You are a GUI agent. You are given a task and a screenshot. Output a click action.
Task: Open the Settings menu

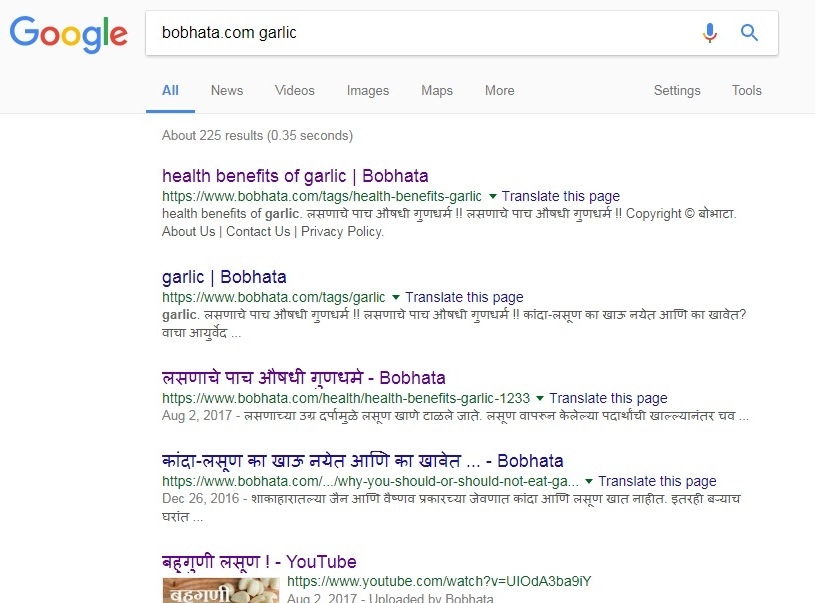click(677, 90)
